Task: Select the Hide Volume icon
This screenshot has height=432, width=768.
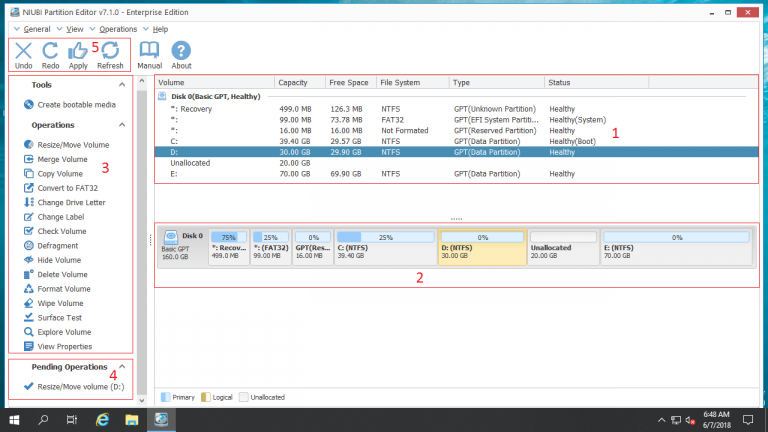Action: (29, 260)
